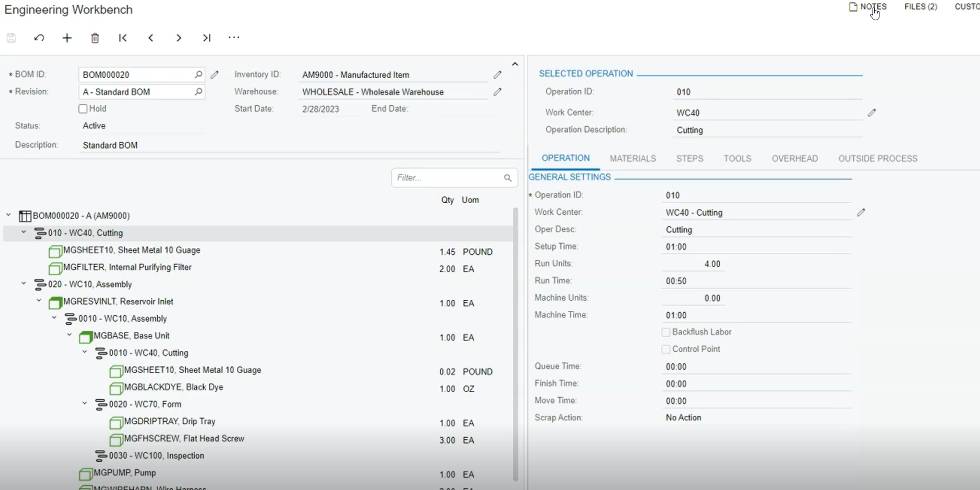
Task: Open NOTES link at top
Action: [868, 7]
